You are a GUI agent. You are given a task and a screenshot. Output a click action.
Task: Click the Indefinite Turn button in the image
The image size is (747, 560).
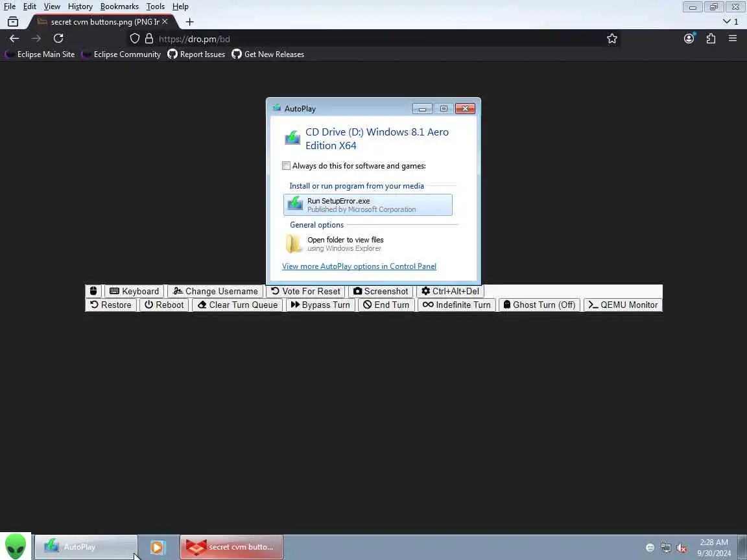(x=456, y=305)
